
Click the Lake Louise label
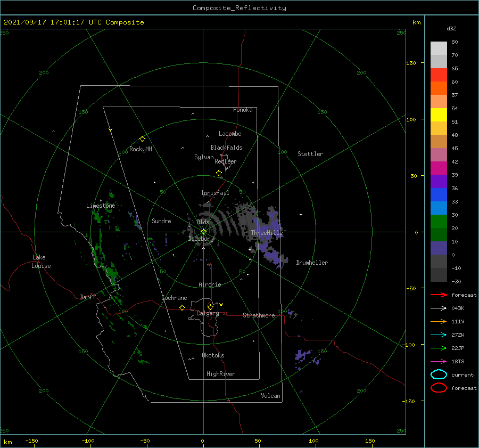(x=41, y=262)
